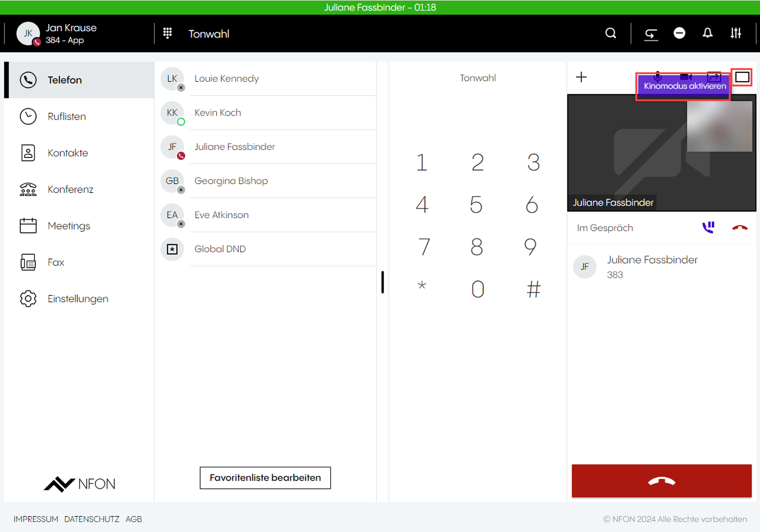Go to Konferenz section
Screen dimensions: 760x532
(x=70, y=189)
